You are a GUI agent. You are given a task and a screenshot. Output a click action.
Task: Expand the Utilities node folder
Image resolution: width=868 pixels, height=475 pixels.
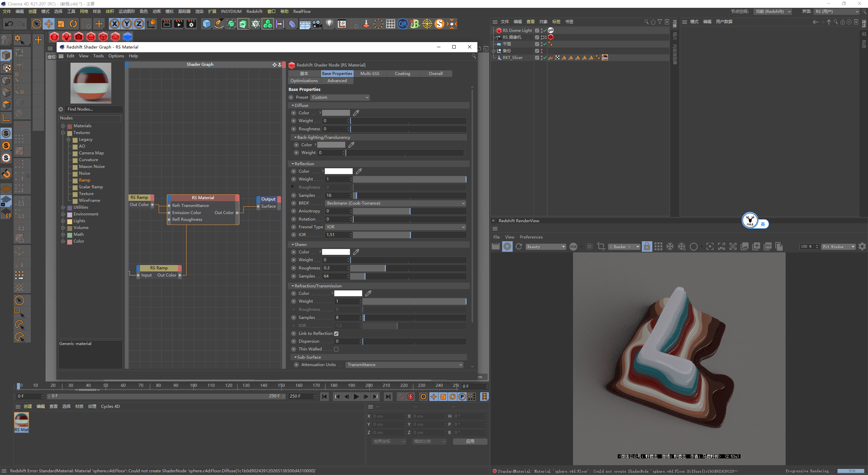click(63, 207)
